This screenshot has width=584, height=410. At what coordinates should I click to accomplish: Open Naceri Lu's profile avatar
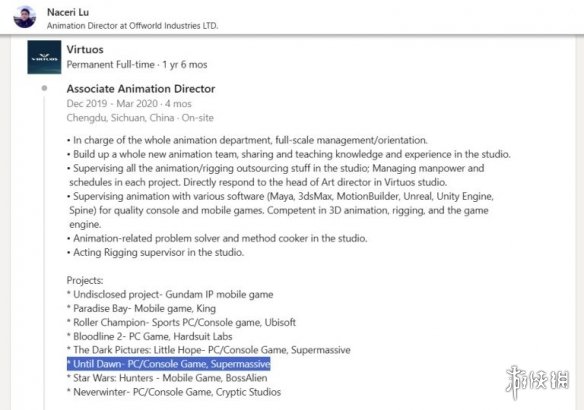[25, 17]
